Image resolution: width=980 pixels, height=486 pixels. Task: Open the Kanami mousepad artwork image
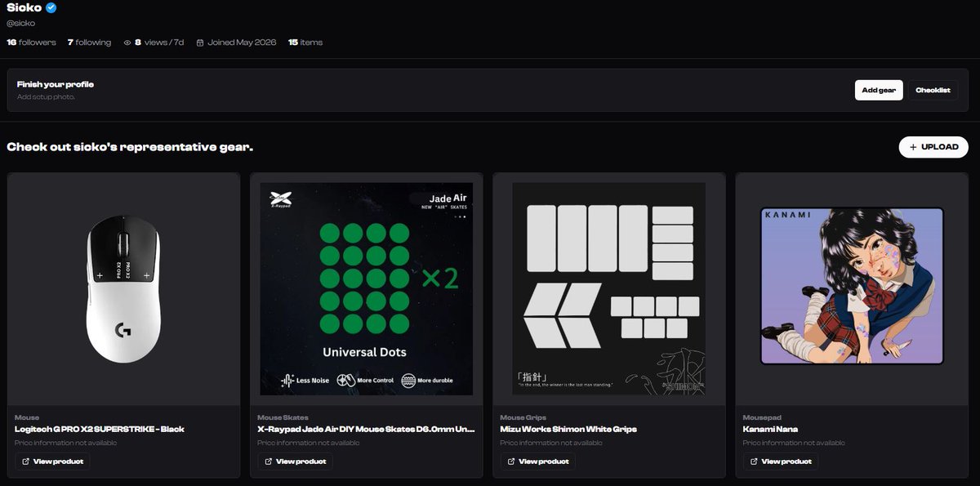852,285
